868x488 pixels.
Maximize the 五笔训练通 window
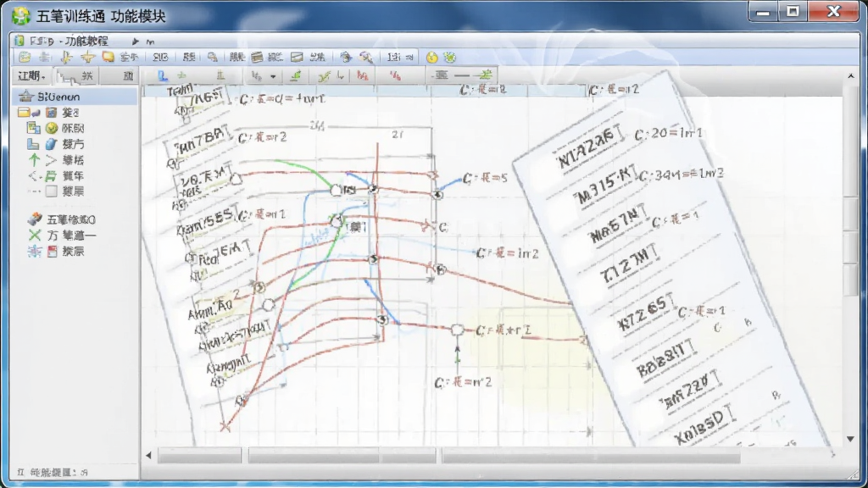click(x=793, y=12)
